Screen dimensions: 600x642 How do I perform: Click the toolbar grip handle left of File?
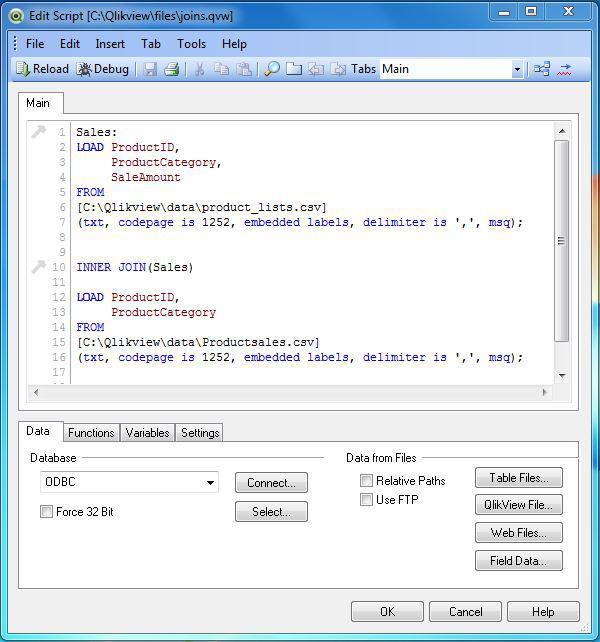pyautogui.click(x=15, y=43)
